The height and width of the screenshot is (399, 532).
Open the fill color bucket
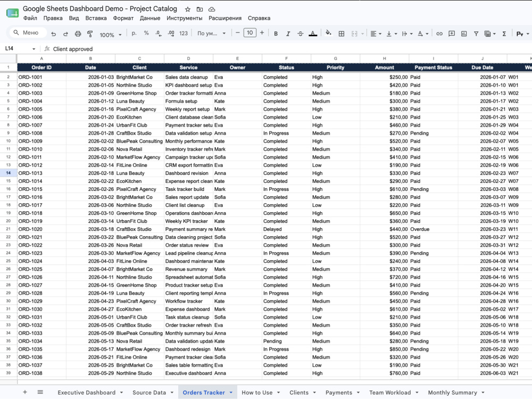pyautogui.click(x=328, y=33)
